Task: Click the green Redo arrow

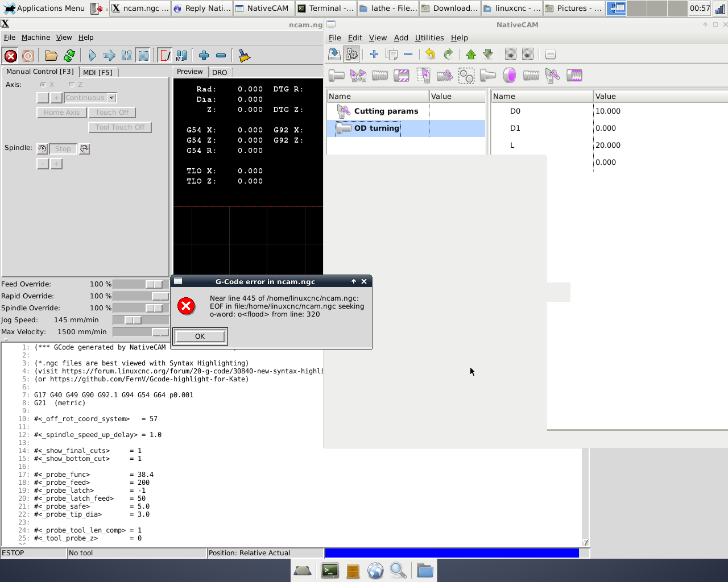Action: tap(448, 54)
